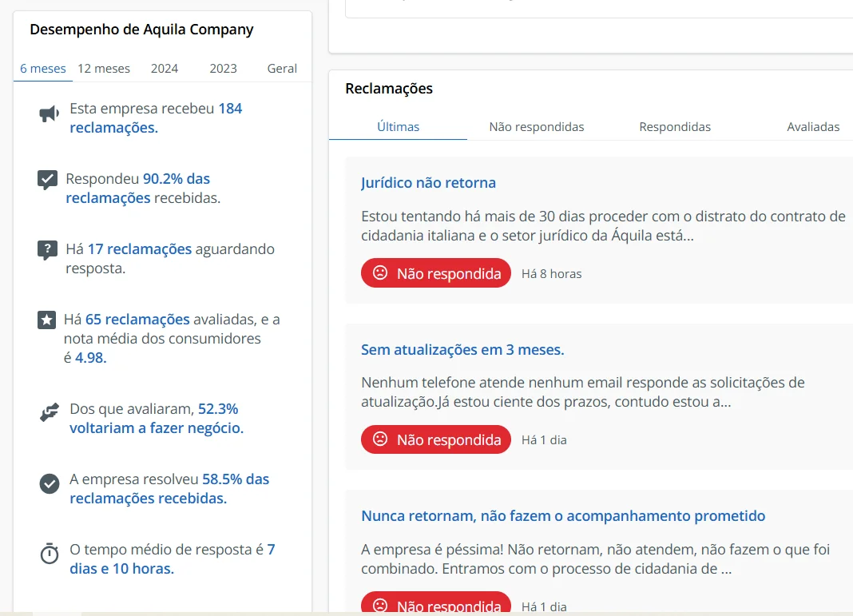Click sad face icon on 'Há 8 horas' badge
853x616 pixels.
[x=380, y=273]
